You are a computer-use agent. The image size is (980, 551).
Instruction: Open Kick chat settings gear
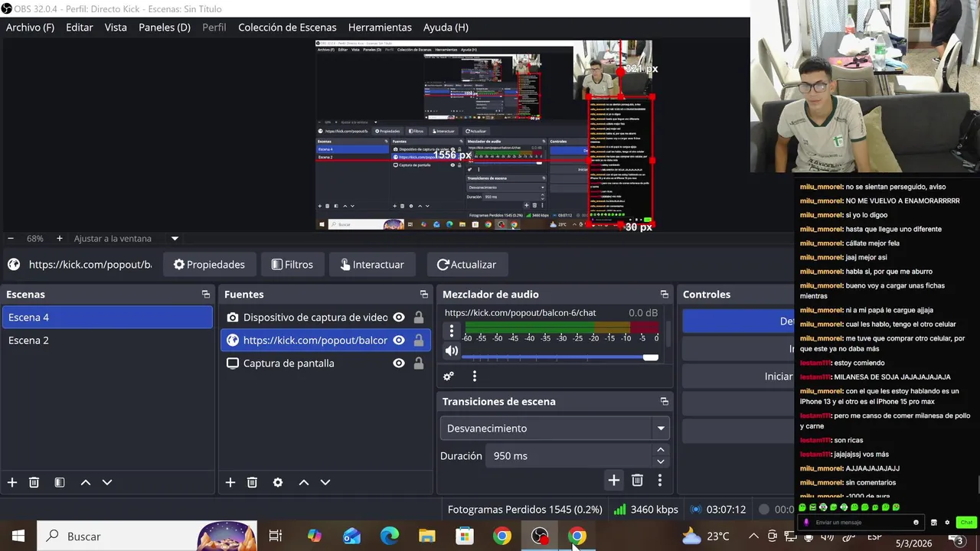[947, 523]
